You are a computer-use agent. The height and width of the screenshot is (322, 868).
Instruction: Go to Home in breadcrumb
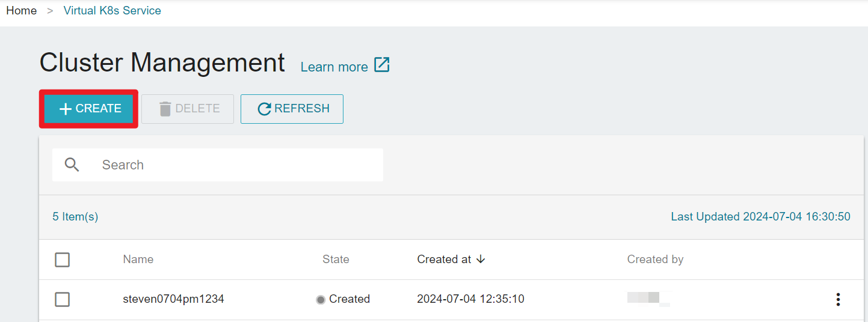22,11
